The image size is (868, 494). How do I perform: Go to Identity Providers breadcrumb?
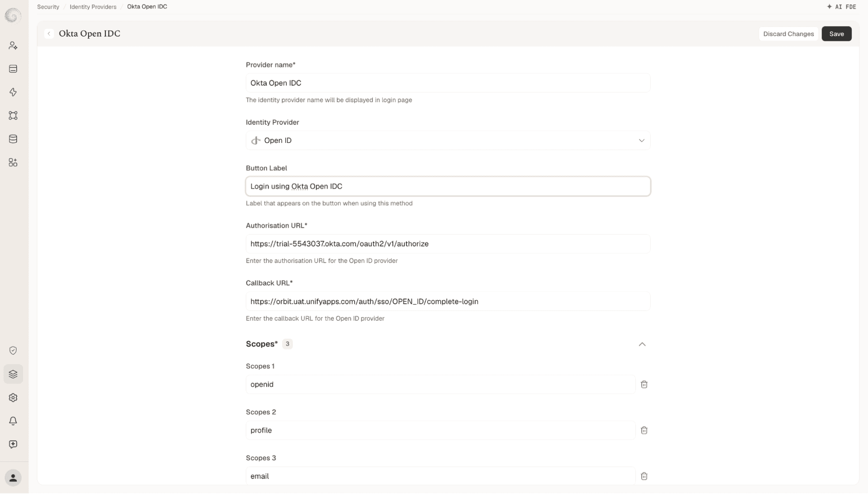[93, 7]
